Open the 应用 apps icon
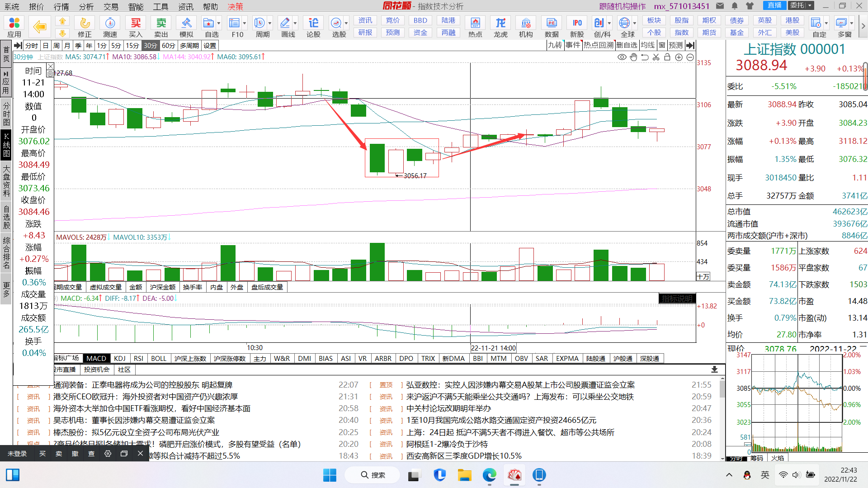 click(14, 27)
